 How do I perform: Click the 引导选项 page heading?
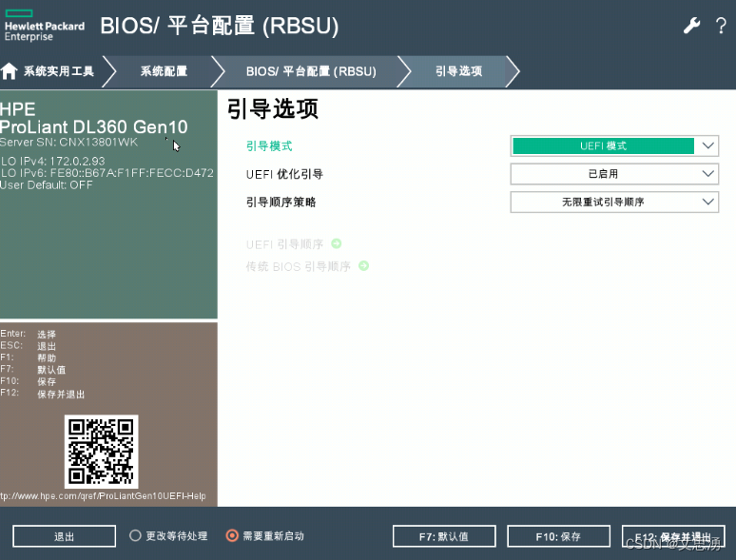[273, 109]
